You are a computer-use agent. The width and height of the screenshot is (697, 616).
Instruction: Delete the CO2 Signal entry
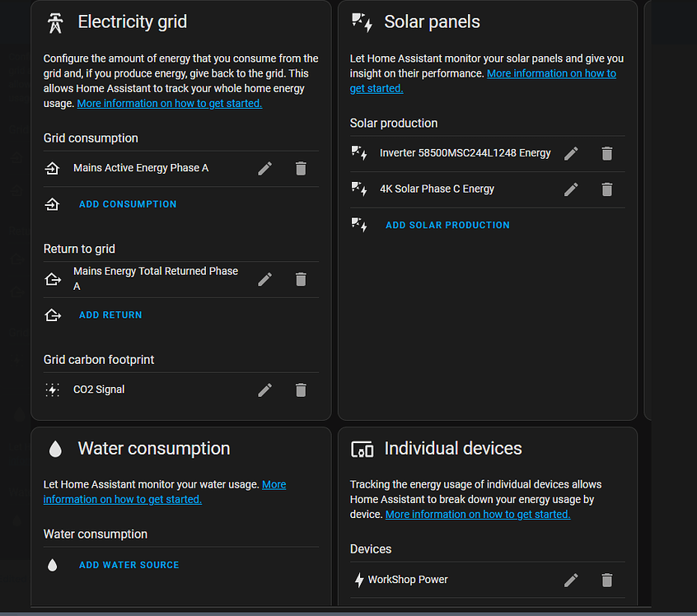pos(301,390)
